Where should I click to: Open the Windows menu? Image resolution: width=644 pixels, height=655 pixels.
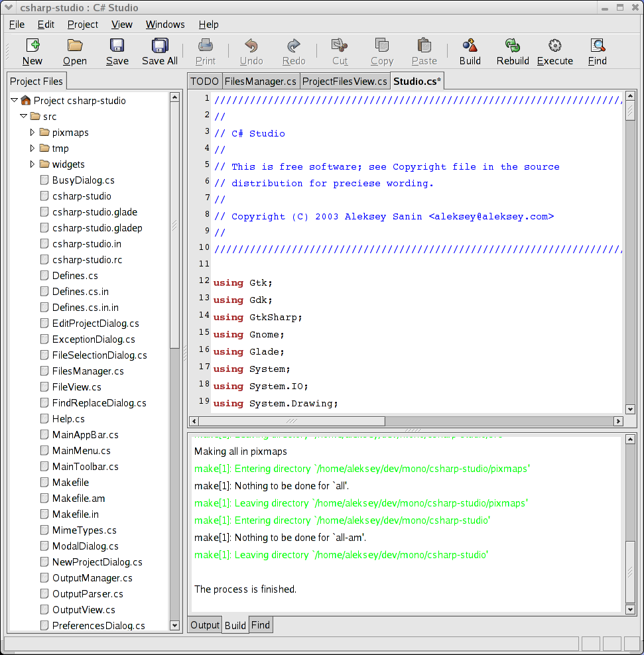(x=164, y=25)
